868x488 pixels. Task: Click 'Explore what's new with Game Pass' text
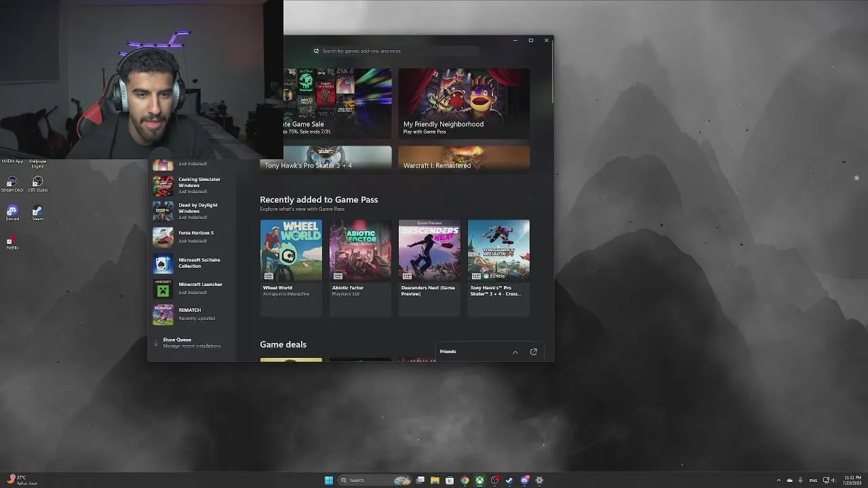click(302, 209)
